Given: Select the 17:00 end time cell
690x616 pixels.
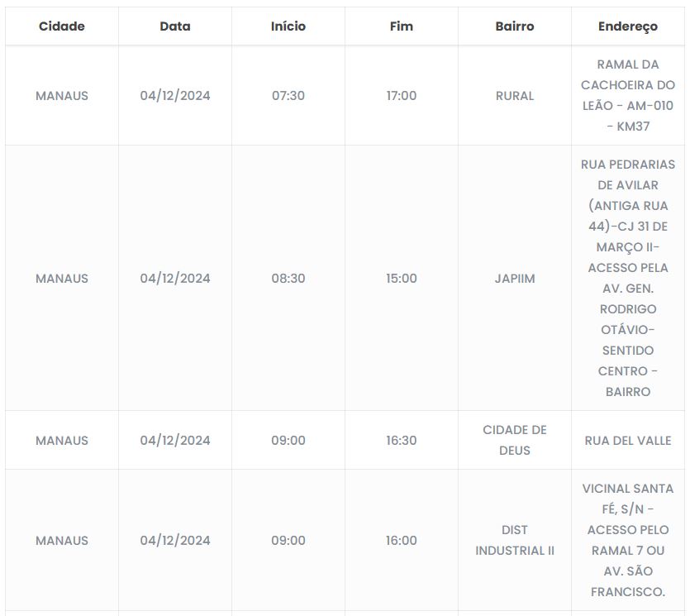Looking at the screenshot, I should click(402, 96).
